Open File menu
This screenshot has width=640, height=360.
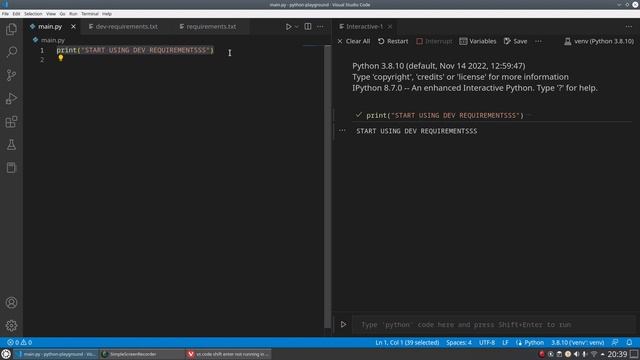point(5,14)
